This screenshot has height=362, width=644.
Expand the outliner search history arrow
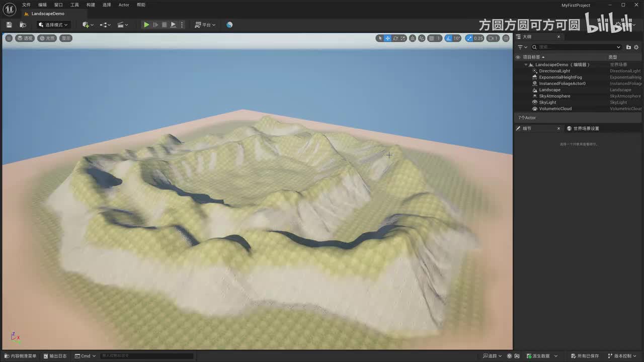pyautogui.click(x=619, y=47)
